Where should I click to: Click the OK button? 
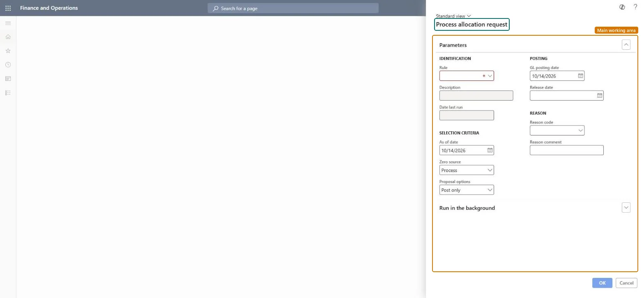point(602,283)
